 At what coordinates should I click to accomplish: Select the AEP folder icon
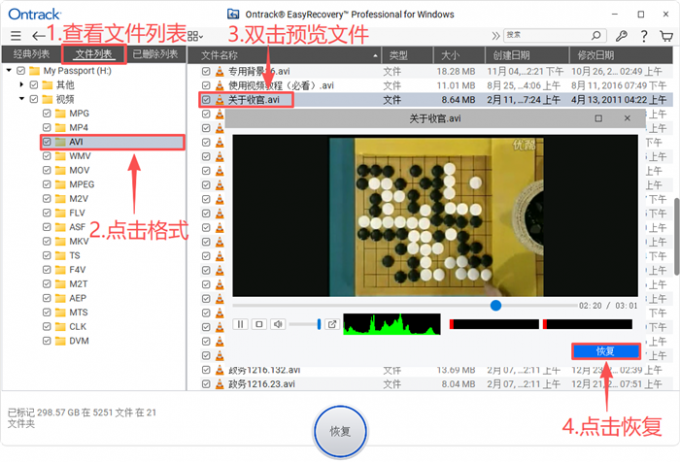coord(61,298)
